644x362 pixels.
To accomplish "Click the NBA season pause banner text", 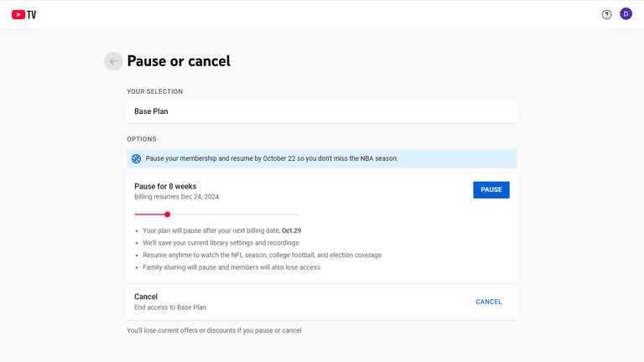I will (272, 158).
